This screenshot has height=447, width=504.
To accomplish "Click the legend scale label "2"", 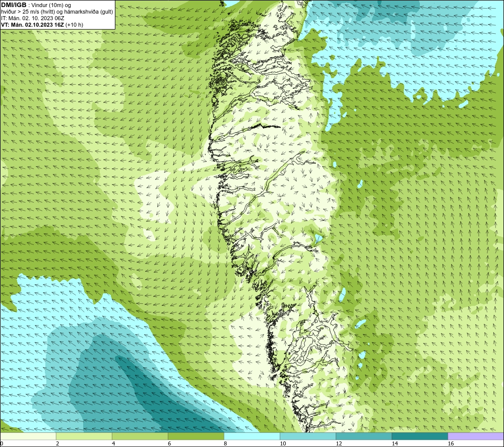I will tap(57, 444).
